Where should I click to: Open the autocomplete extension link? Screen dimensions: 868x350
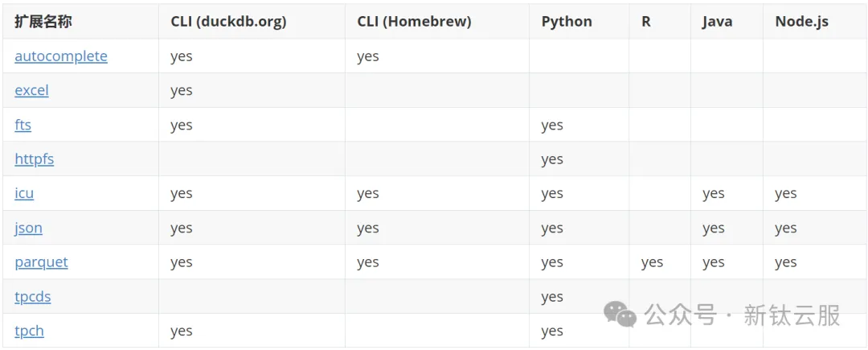[x=60, y=56]
